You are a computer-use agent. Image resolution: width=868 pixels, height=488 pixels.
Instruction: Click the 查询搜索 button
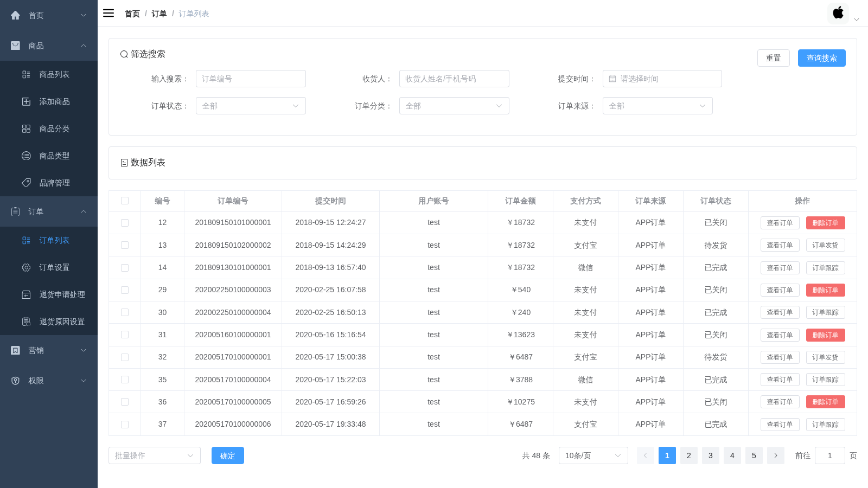(x=822, y=58)
